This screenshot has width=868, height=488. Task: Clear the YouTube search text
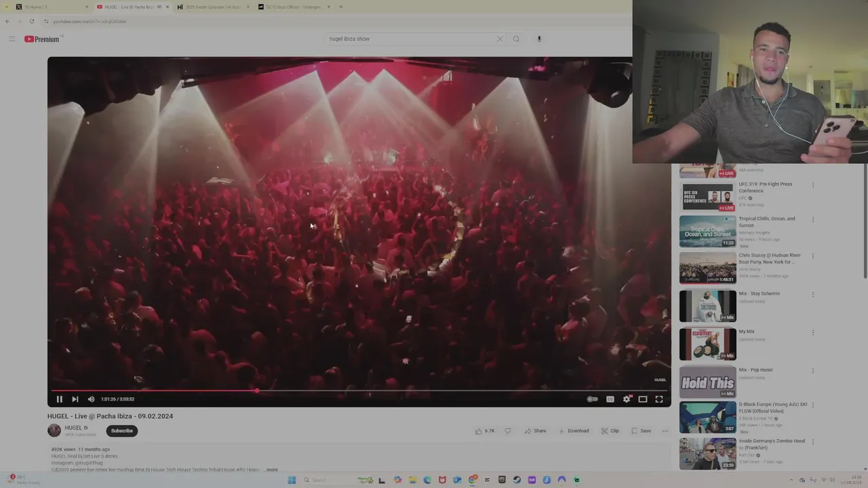[500, 39]
